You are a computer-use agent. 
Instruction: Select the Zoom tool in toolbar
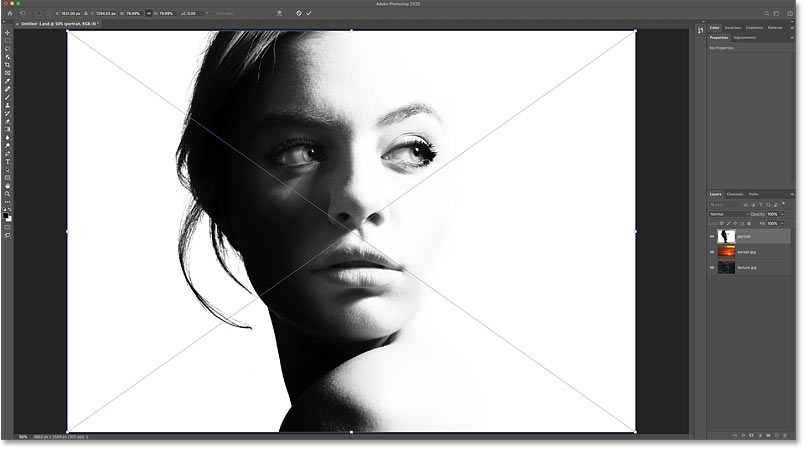pos(7,193)
